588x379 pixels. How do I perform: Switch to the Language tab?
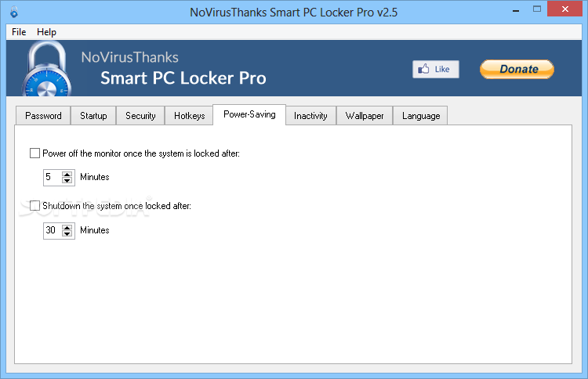click(x=421, y=116)
